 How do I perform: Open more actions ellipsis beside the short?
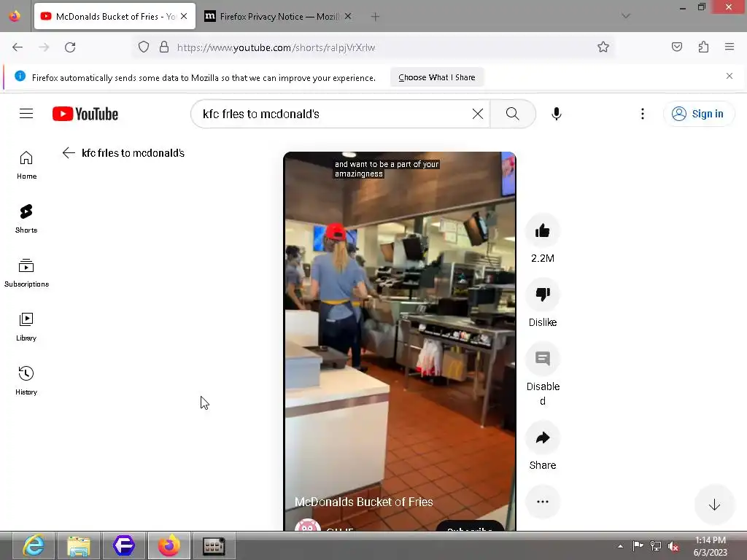click(x=543, y=502)
